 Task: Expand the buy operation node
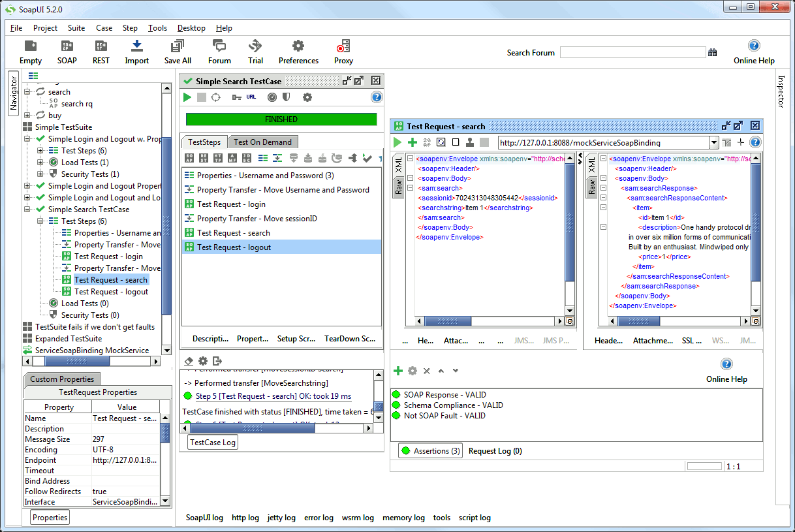(x=28, y=116)
